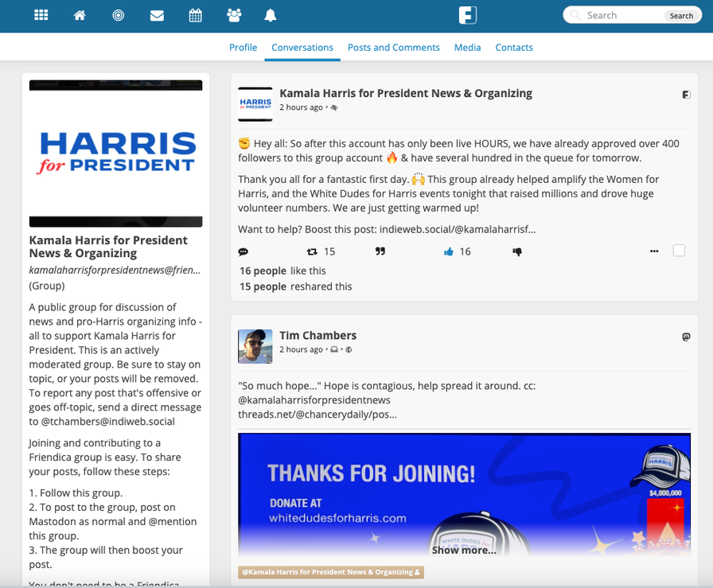Reshare the Harris group post
Screen dimensions: 713x588
pos(312,251)
